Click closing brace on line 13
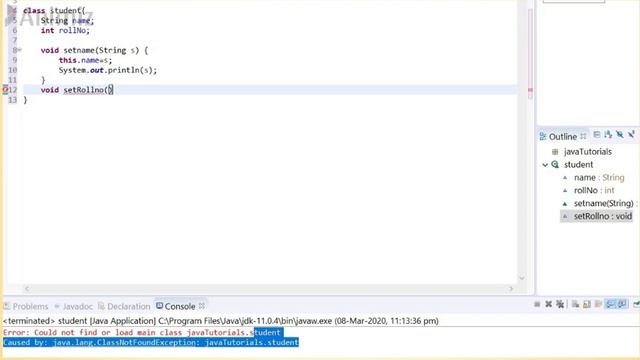The height and width of the screenshot is (360, 640). click(25, 100)
